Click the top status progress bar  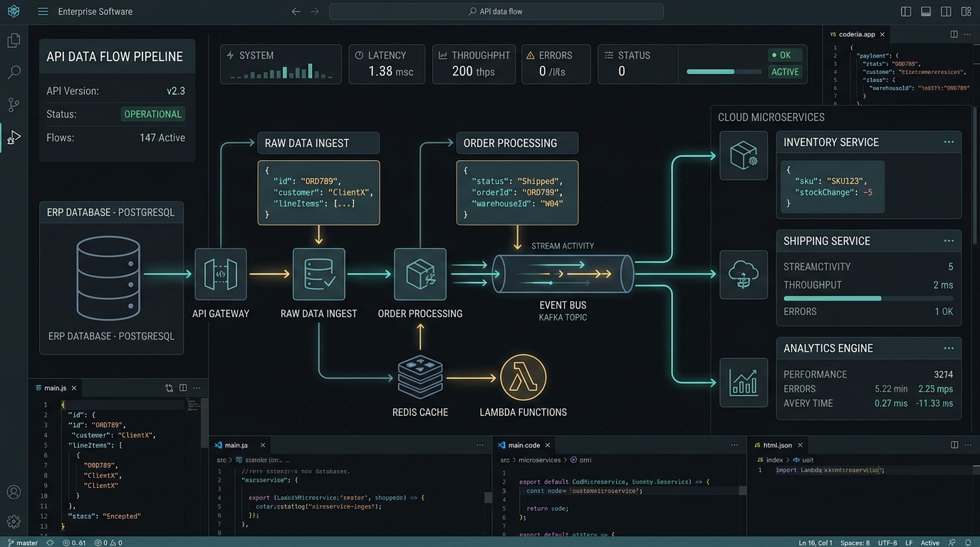724,72
